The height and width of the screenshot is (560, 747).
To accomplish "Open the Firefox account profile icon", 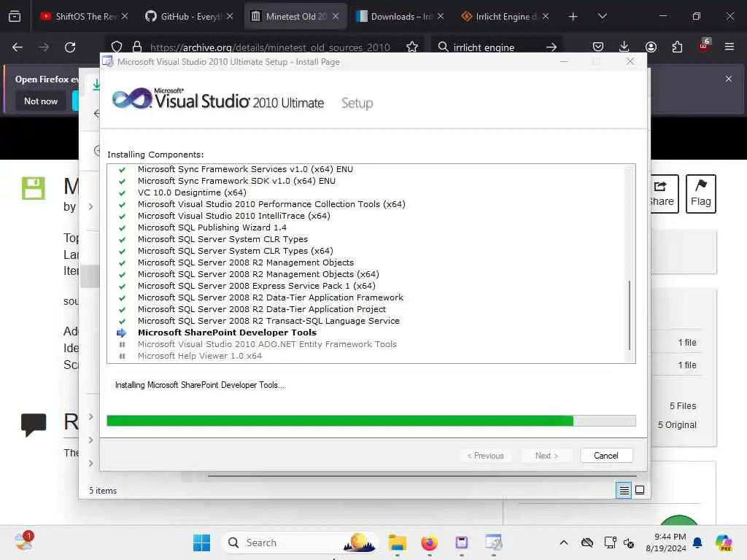I will coord(651,47).
